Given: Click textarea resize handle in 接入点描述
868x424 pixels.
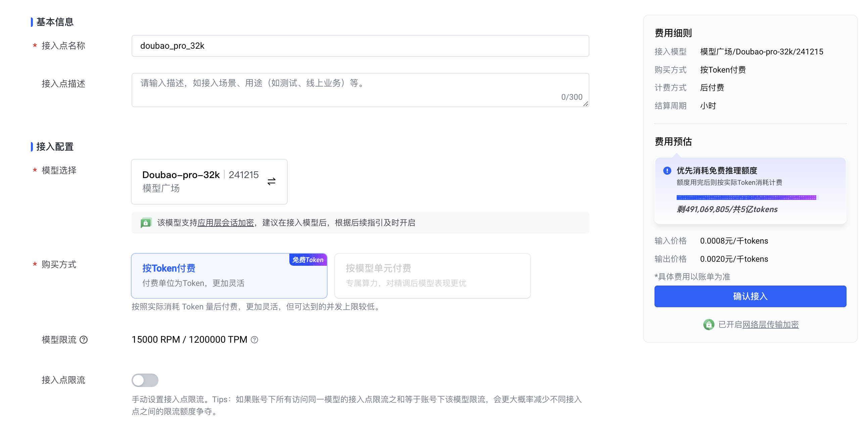Looking at the screenshot, I should 586,104.
